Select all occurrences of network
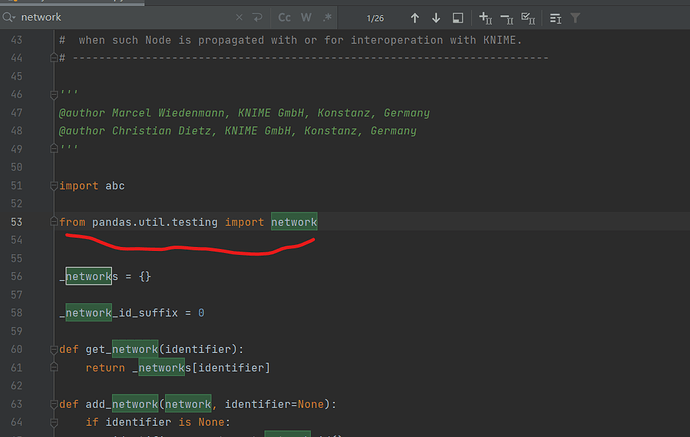 pyautogui.click(x=529, y=18)
